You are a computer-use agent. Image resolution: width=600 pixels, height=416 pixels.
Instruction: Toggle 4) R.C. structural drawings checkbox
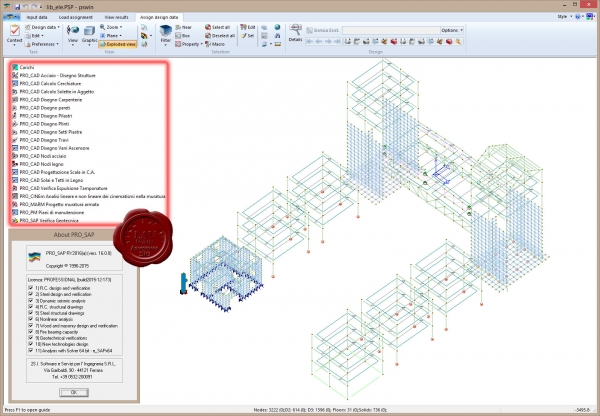[x=31, y=307]
